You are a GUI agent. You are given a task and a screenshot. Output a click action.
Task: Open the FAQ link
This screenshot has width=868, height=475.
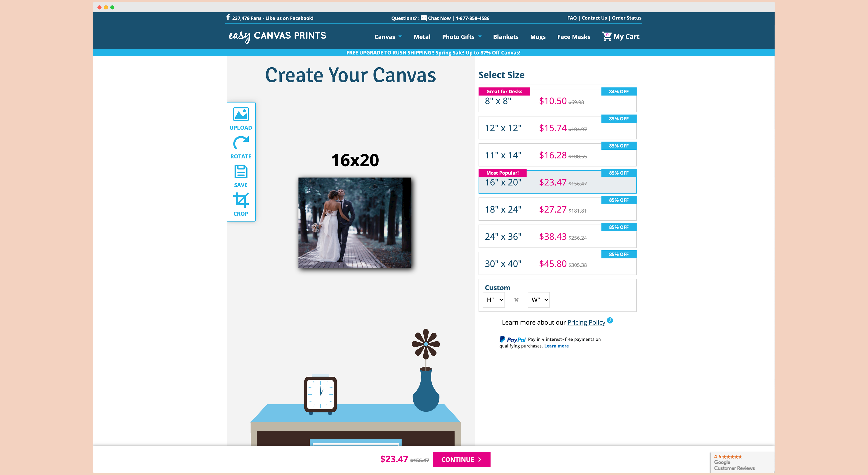tap(571, 18)
